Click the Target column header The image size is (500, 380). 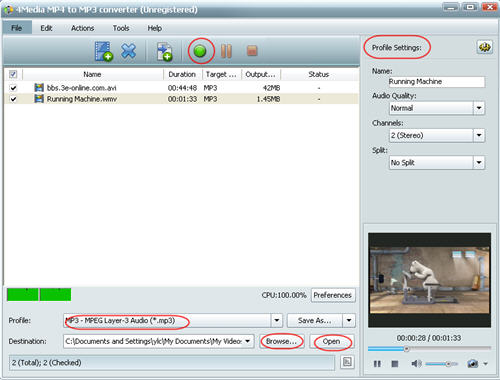tap(221, 74)
